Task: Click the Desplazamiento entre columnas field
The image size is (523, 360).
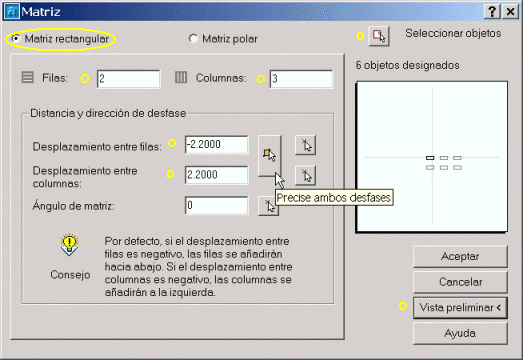Action: click(216, 175)
